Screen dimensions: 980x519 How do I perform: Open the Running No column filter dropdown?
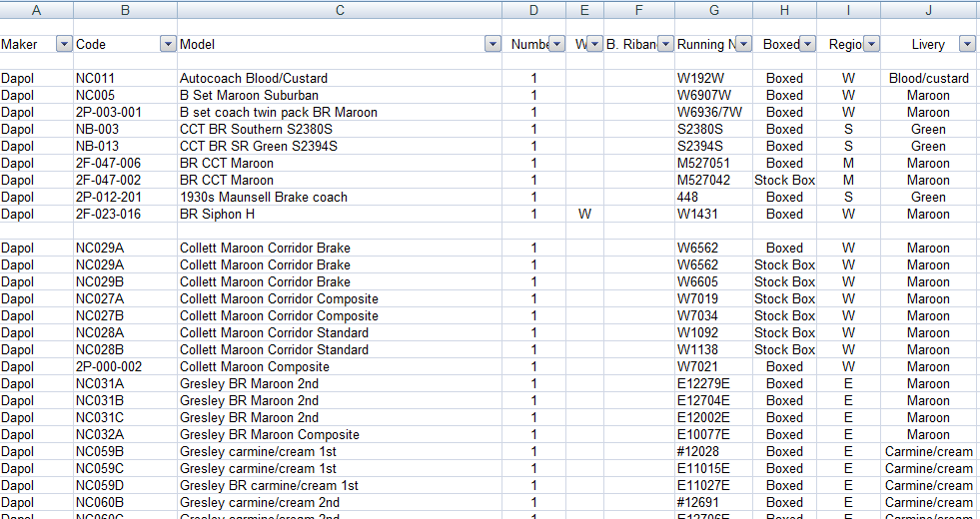click(744, 44)
